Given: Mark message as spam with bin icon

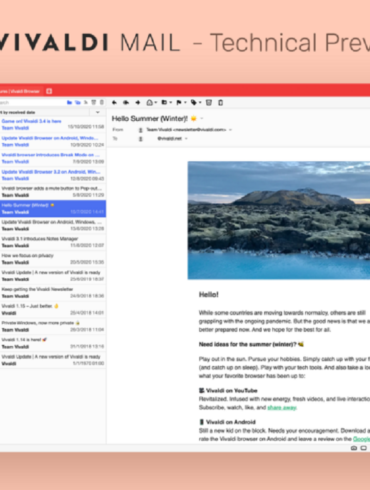Looking at the screenshot, I should point(209,103).
